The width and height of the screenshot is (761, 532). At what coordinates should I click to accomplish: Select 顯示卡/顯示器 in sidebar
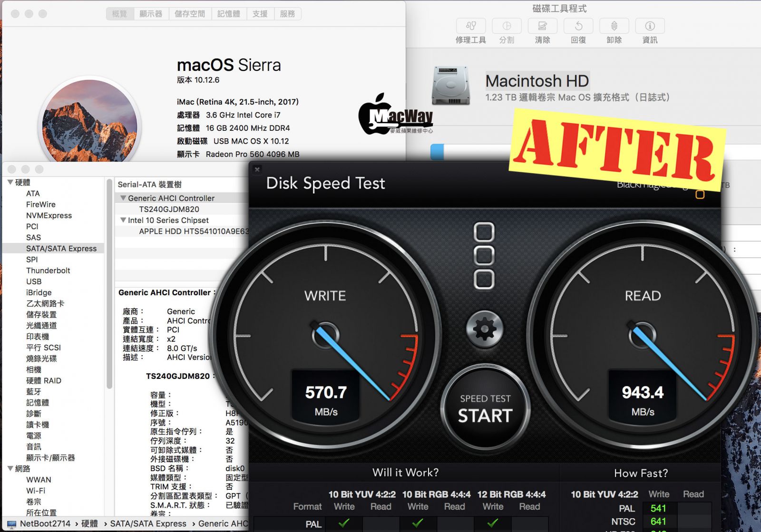50,457
